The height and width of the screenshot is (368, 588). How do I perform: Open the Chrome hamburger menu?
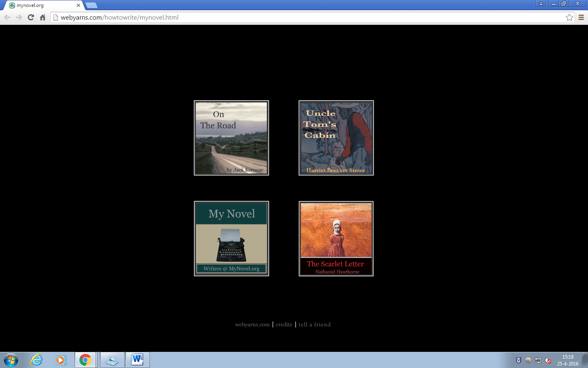(581, 17)
